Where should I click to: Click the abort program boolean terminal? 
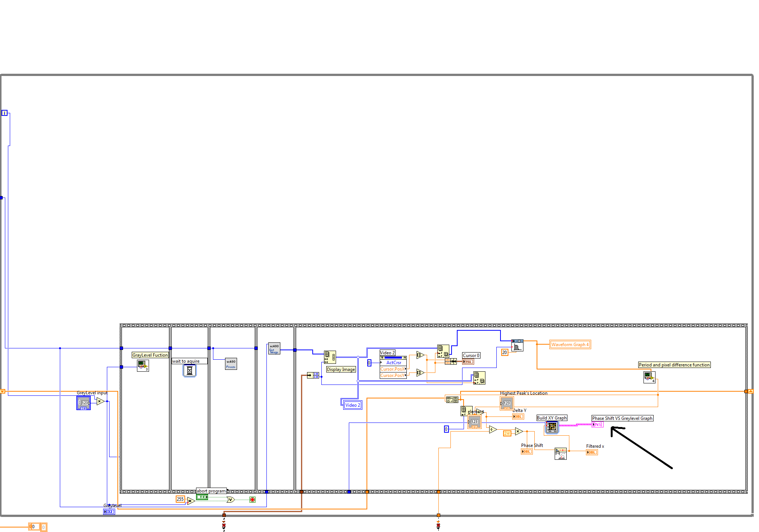202,497
